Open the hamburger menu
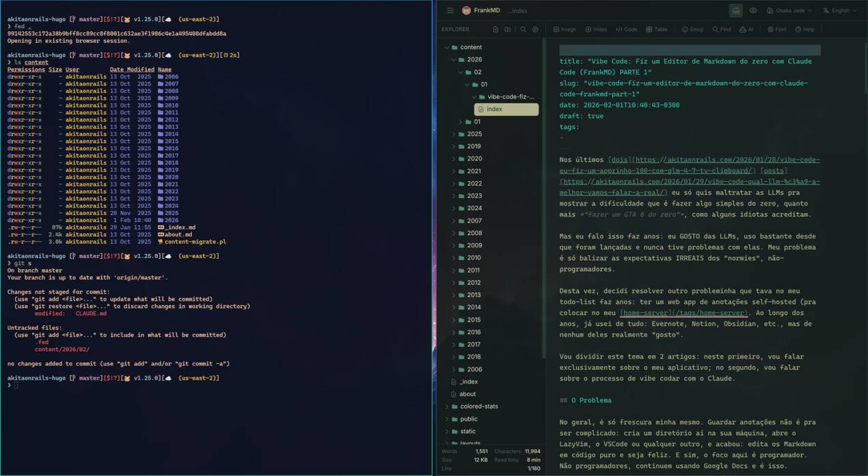Viewport: 868px width, 476px height. coord(450,10)
